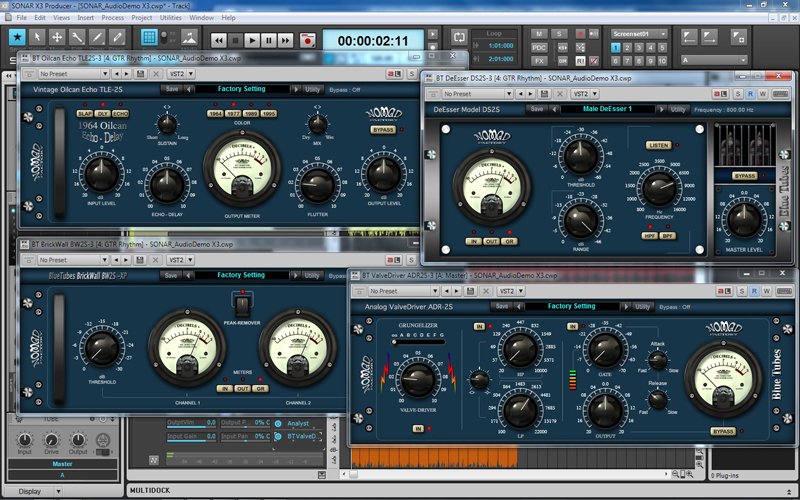The image size is (800, 500).
Task: Open the Oilcan Echo No Preset dropdown
Action: 73,74
